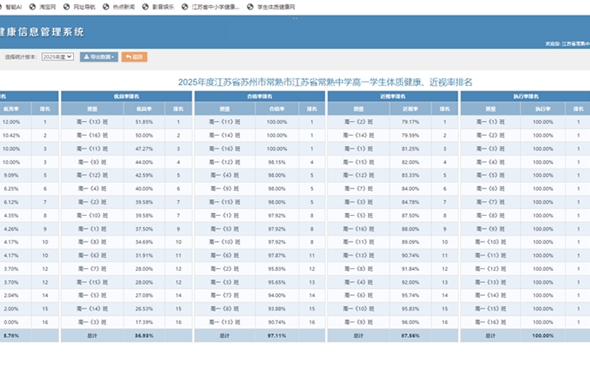Image resolution: width=590 pixels, height=380 pixels.
Task: Click 总计 label in 执行率排名 table
Action: point(490,336)
